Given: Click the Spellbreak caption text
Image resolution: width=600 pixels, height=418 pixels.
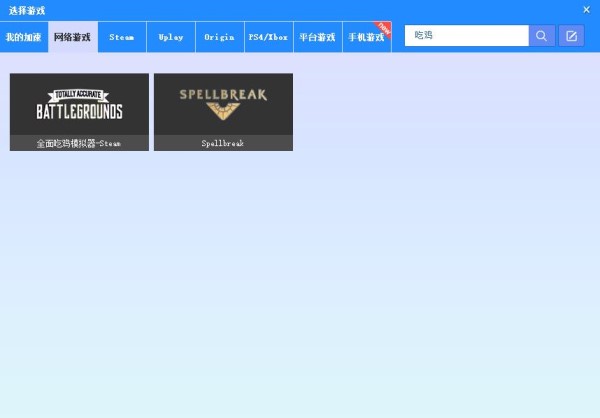Looking at the screenshot, I should coord(223,143).
